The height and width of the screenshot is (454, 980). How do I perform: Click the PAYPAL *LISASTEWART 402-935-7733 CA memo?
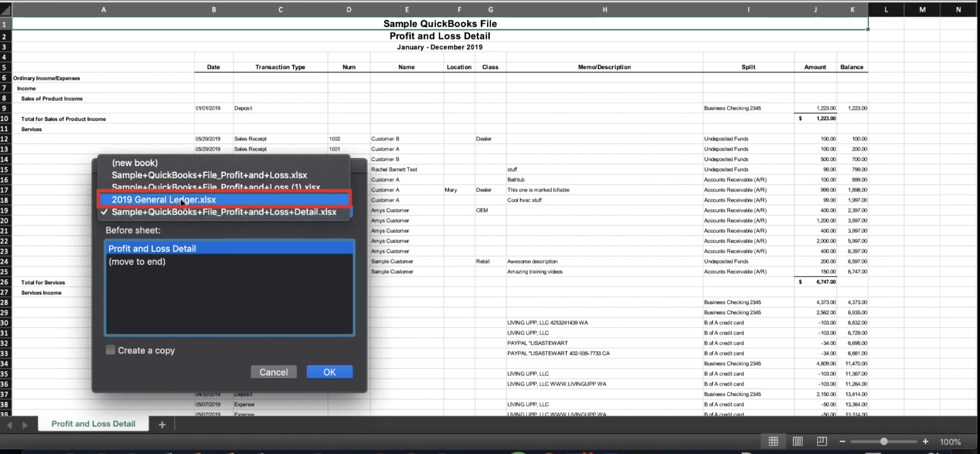point(604,353)
